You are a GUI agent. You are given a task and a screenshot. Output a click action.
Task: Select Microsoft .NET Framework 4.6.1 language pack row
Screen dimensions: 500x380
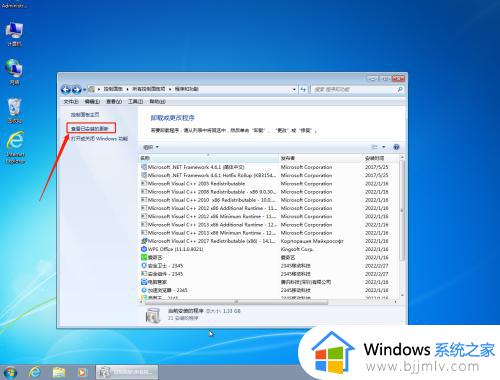268,167
